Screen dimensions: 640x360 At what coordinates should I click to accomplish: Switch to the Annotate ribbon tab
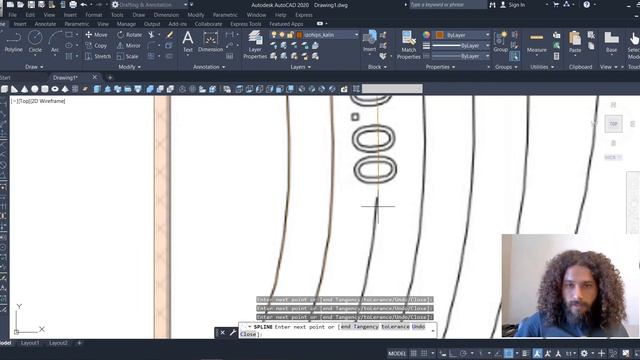pyautogui.click(x=45, y=24)
